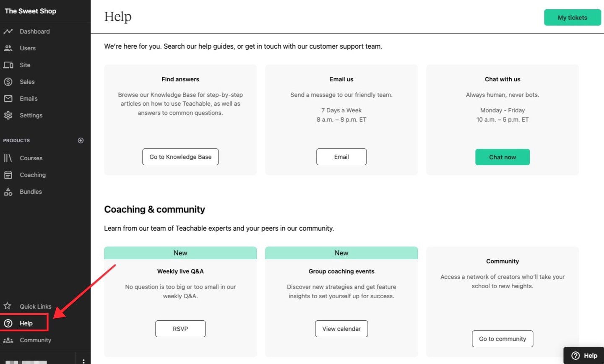Click the View calendar button

341,329
